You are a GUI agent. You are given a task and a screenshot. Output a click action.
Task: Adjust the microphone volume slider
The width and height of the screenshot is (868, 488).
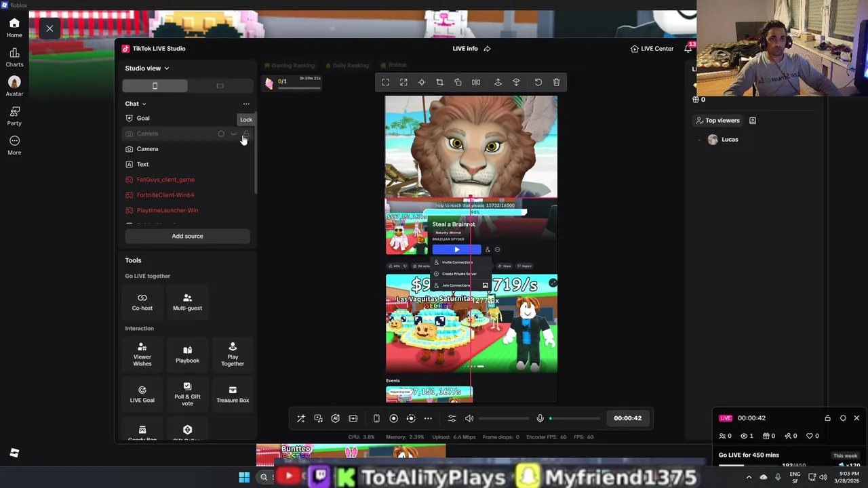(x=575, y=419)
